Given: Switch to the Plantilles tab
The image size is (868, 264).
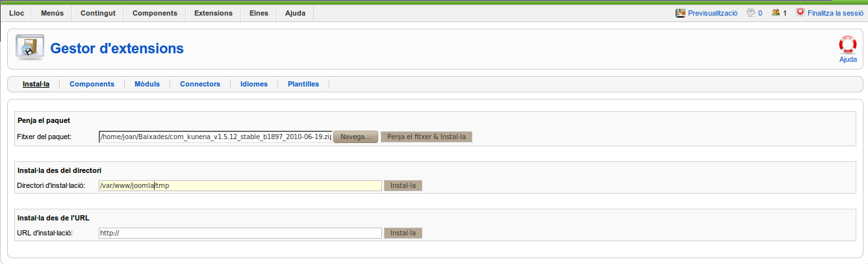Looking at the screenshot, I should pos(303,84).
